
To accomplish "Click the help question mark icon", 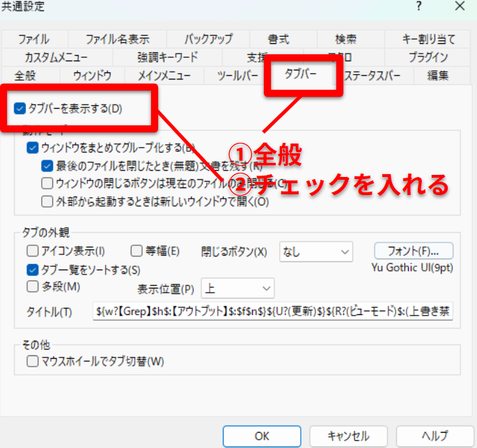I will (x=419, y=6).
